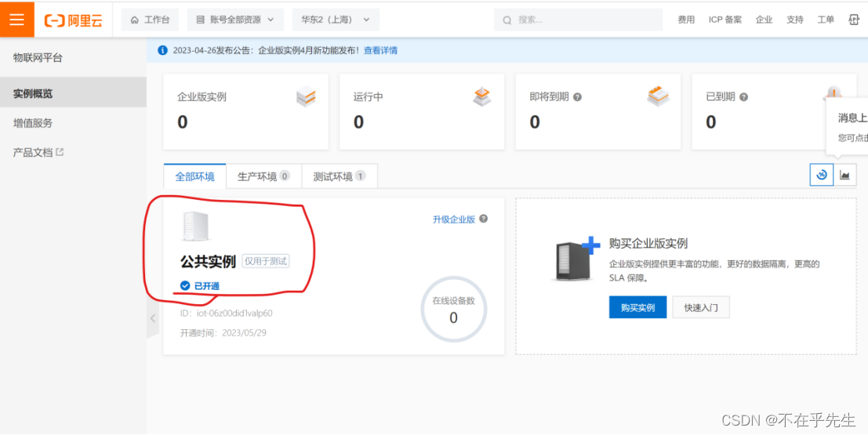Click the 即将到期 card stack icon
This screenshot has height=435, width=868.
point(658,96)
